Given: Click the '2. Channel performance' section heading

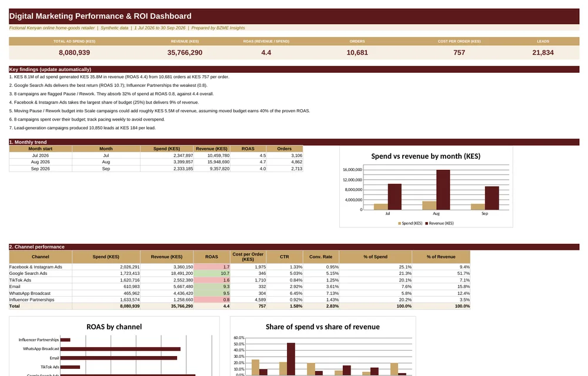Looking at the screenshot, I should [36, 247].
